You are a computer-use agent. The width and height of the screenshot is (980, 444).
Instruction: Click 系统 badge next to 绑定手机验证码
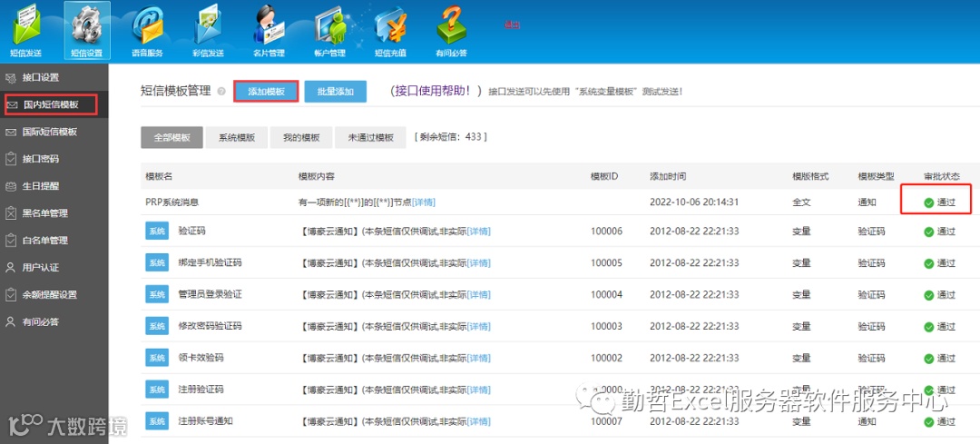[157, 262]
